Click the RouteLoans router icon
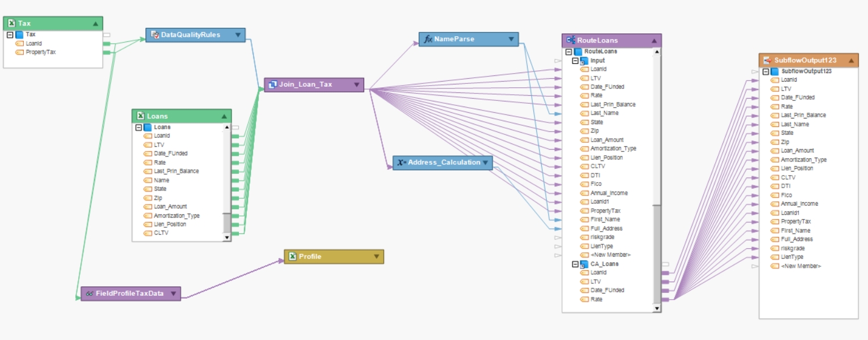 [x=571, y=40]
